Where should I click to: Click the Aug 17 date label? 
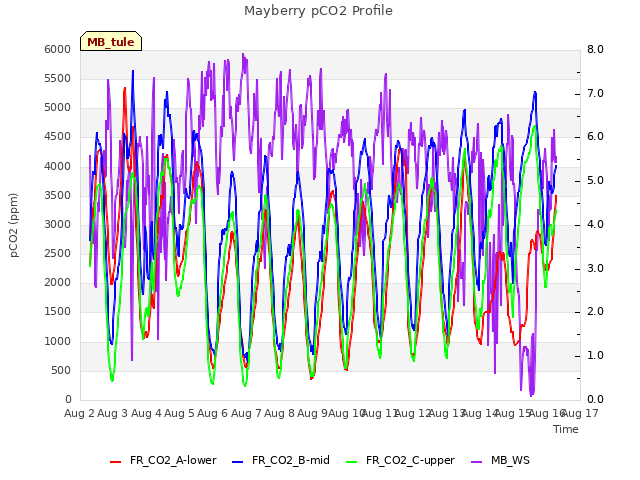coord(580,413)
